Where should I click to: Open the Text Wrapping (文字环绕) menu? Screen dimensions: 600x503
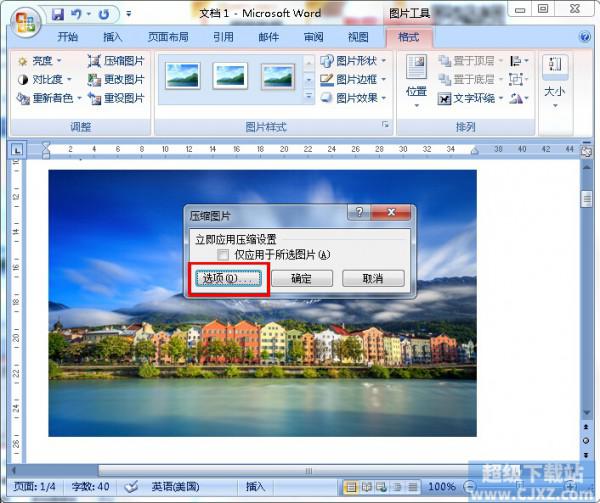[x=470, y=98]
